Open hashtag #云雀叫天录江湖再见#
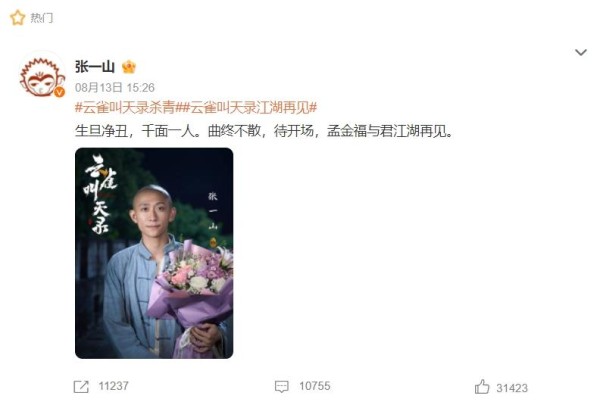This screenshot has height=402, width=600. point(247,107)
